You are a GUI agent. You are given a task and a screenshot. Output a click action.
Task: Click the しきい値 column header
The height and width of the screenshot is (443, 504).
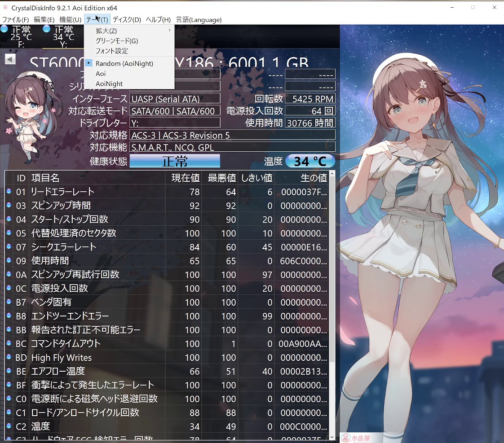257,178
